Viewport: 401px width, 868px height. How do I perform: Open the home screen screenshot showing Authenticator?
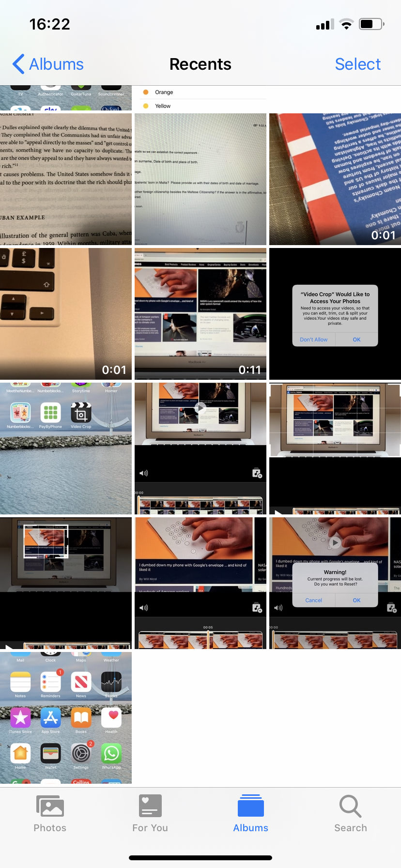[66, 98]
